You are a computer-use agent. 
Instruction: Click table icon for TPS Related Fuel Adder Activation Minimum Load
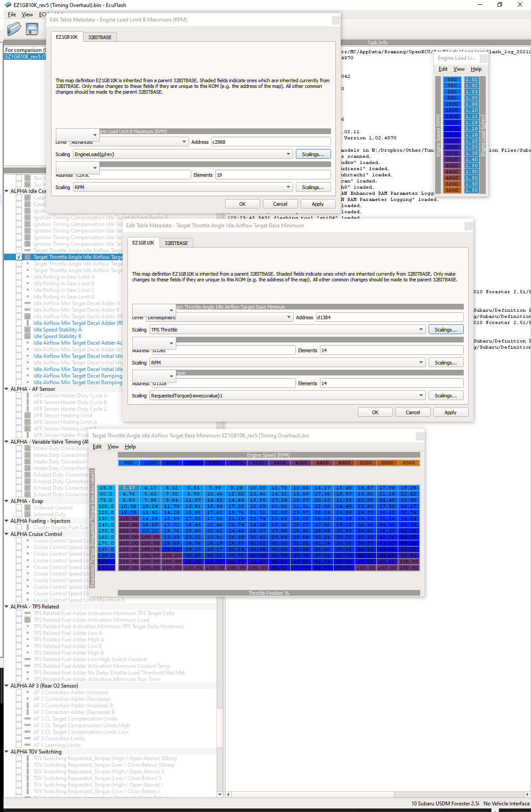pos(28,620)
